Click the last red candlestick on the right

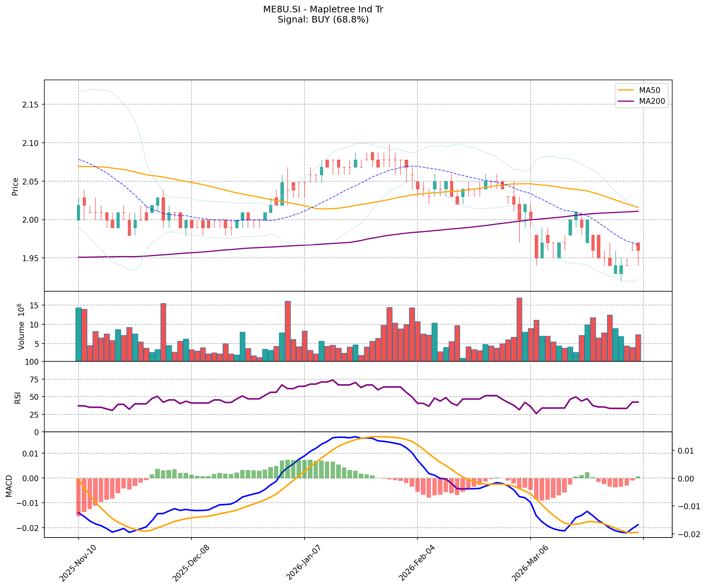638,247
